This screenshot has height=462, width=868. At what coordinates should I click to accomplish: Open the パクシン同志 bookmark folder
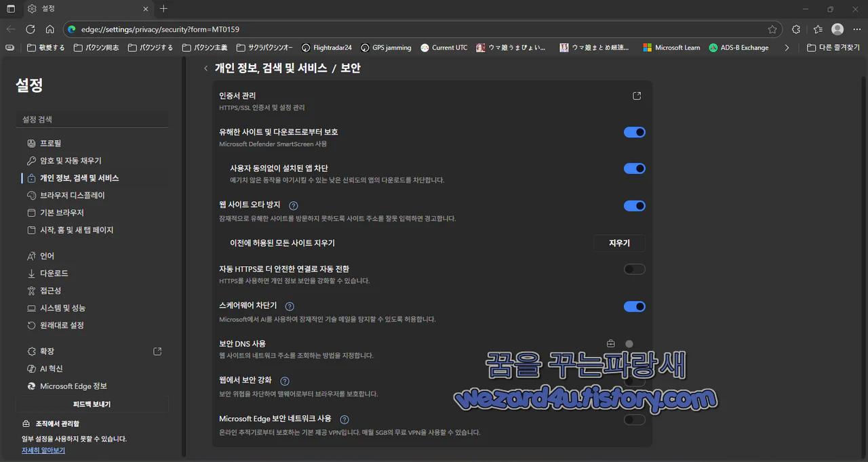[96, 47]
